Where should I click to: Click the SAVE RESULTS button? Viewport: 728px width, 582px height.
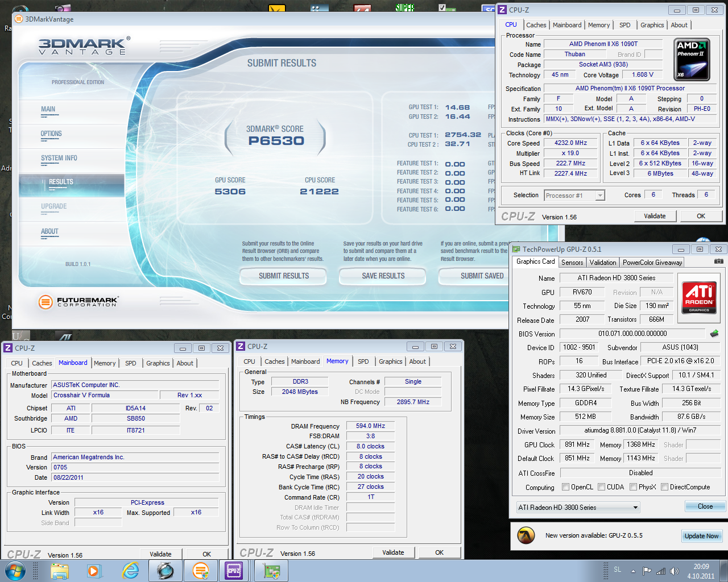383,276
